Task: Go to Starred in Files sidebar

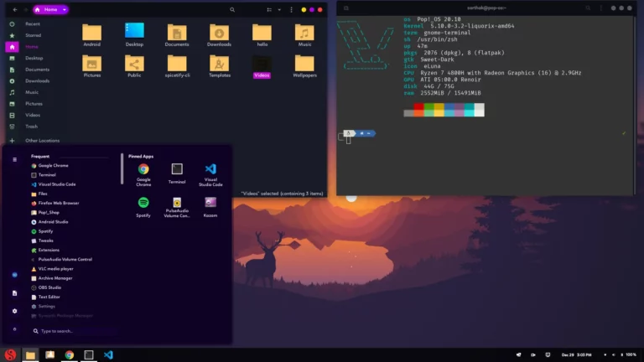Action: tap(33, 35)
